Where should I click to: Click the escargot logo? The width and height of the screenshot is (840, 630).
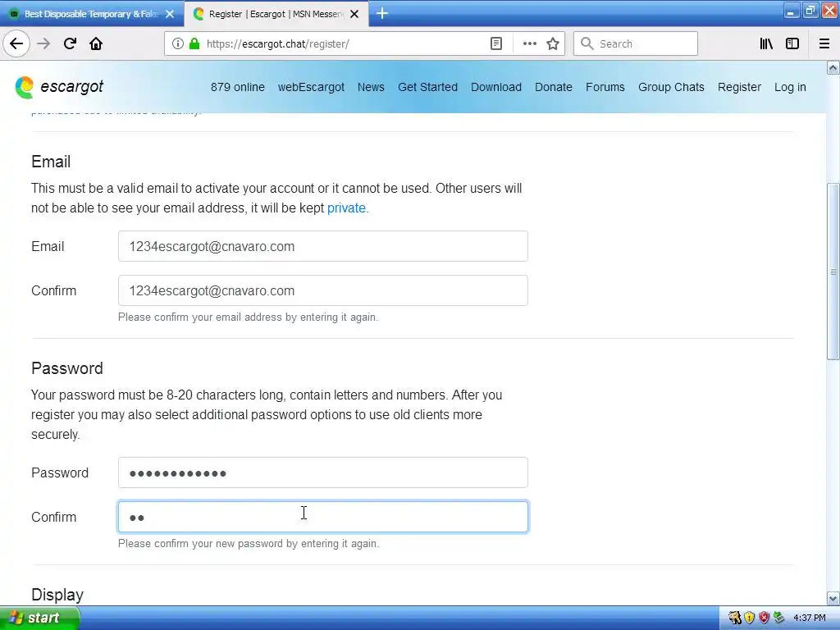click(59, 87)
